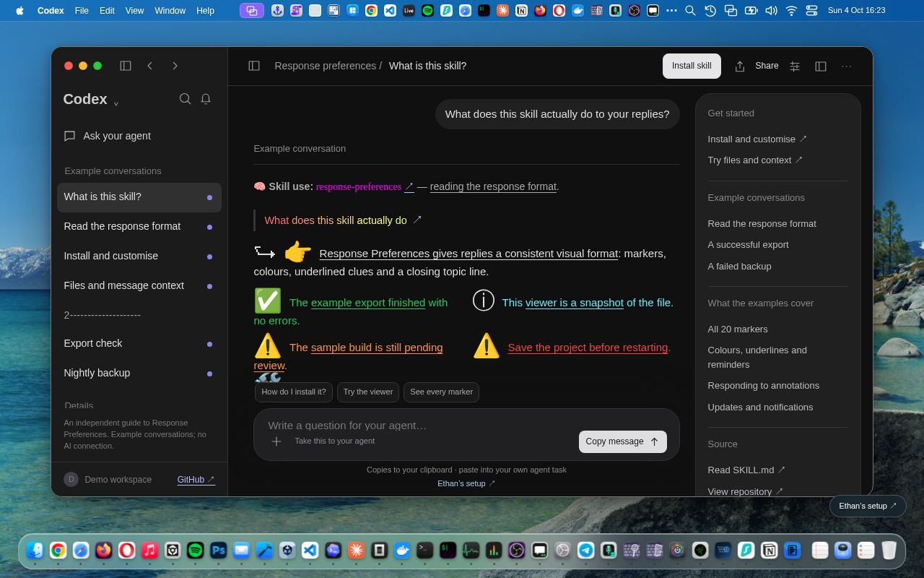
Task: Open 'A successful export' example
Action: tap(748, 244)
